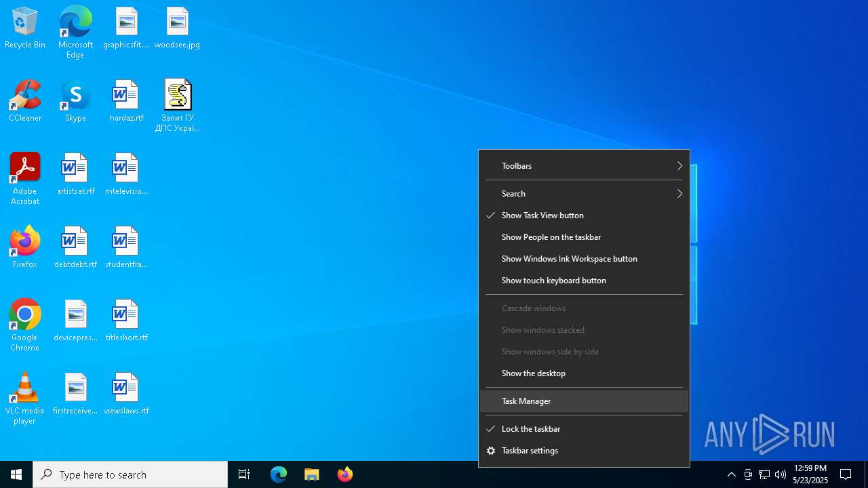Select the titleshort.rtf document icon
This screenshot has height=488, width=868.
coord(126,321)
